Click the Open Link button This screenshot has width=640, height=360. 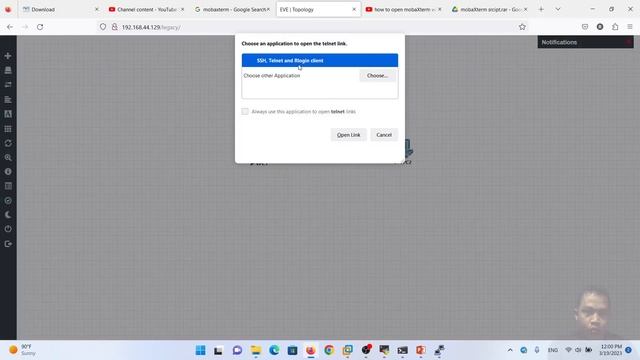349,135
